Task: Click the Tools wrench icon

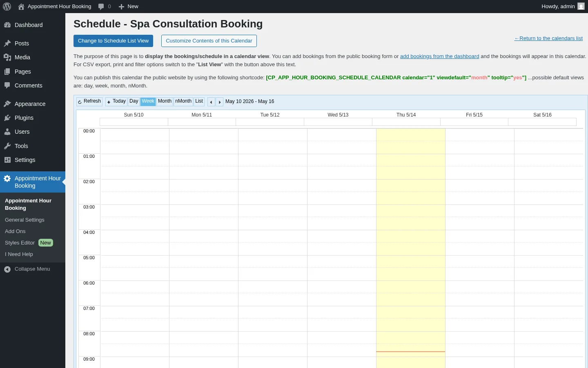Action: (x=7, y=146)
